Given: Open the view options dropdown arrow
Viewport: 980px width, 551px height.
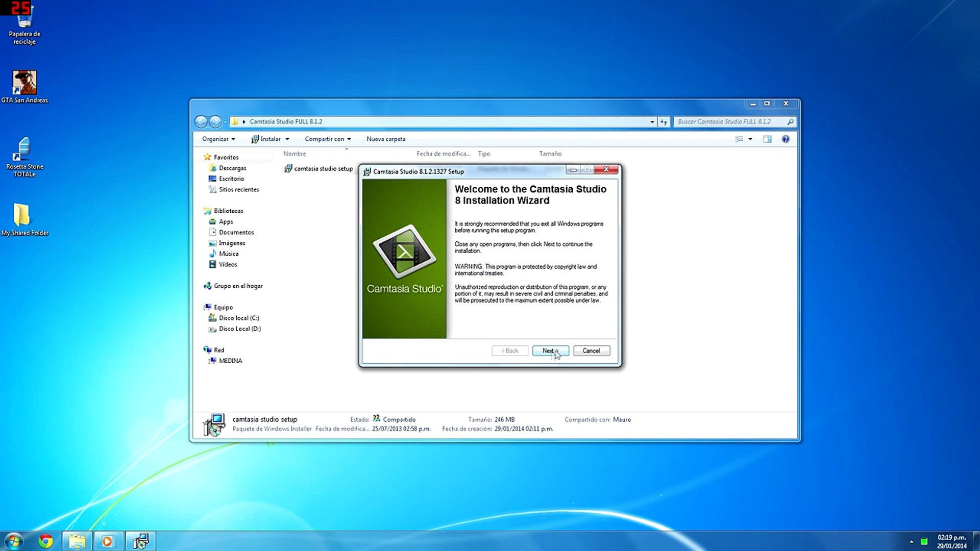Looking at the screenshot, I should click(x=750, y=139).
